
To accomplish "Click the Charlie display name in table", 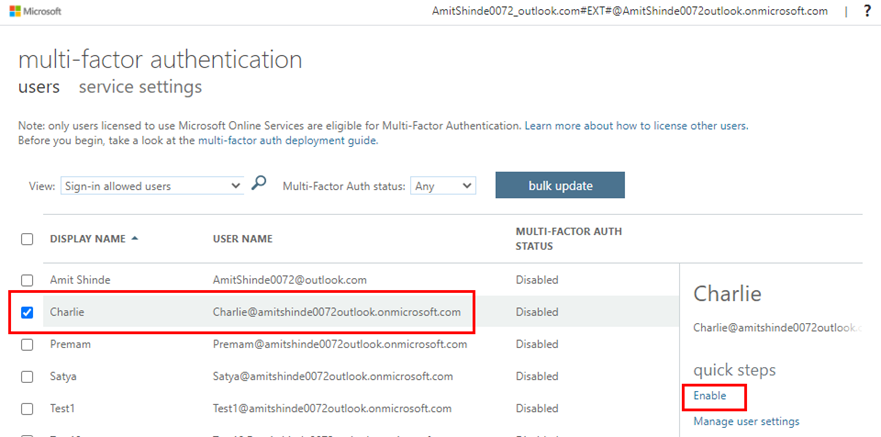I will click(67, 312).
